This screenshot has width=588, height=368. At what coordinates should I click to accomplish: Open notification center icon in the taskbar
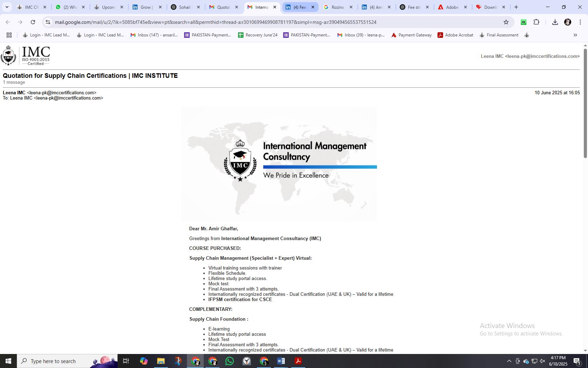577,361
